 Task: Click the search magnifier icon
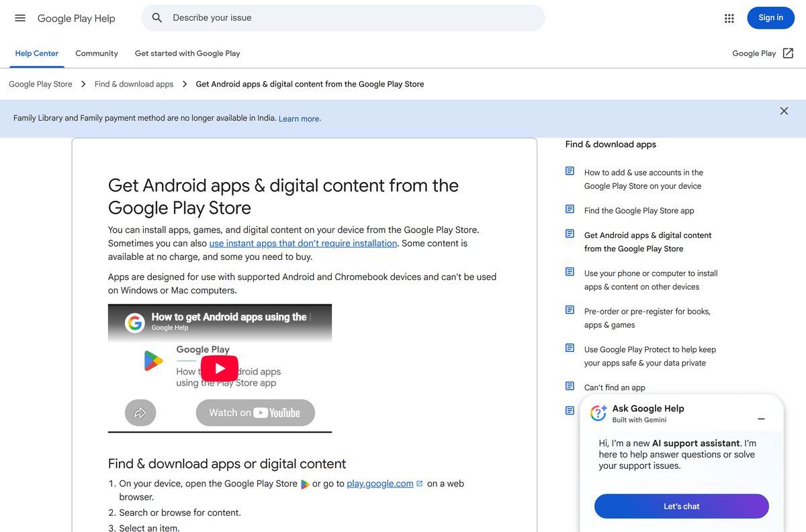coord(157,18)
